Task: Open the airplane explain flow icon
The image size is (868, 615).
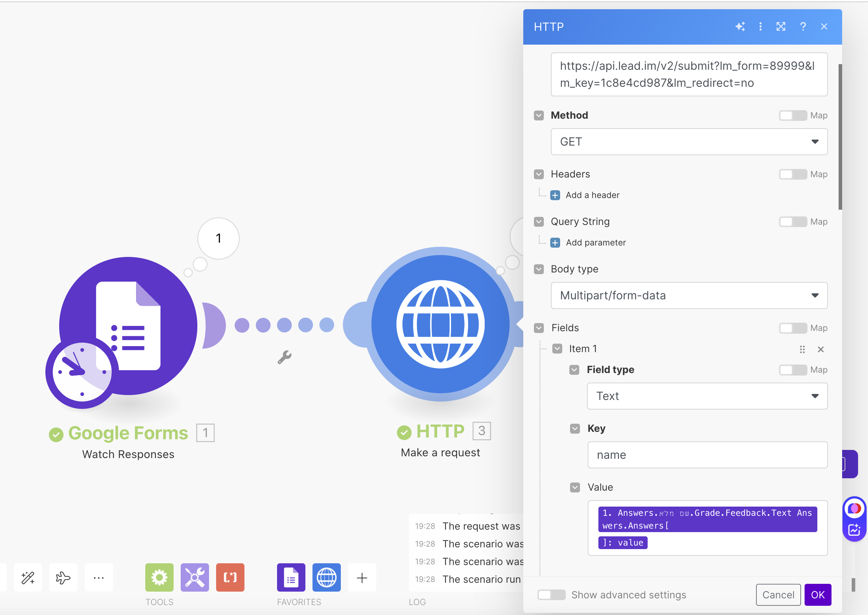Action: (x=63, y=577)
